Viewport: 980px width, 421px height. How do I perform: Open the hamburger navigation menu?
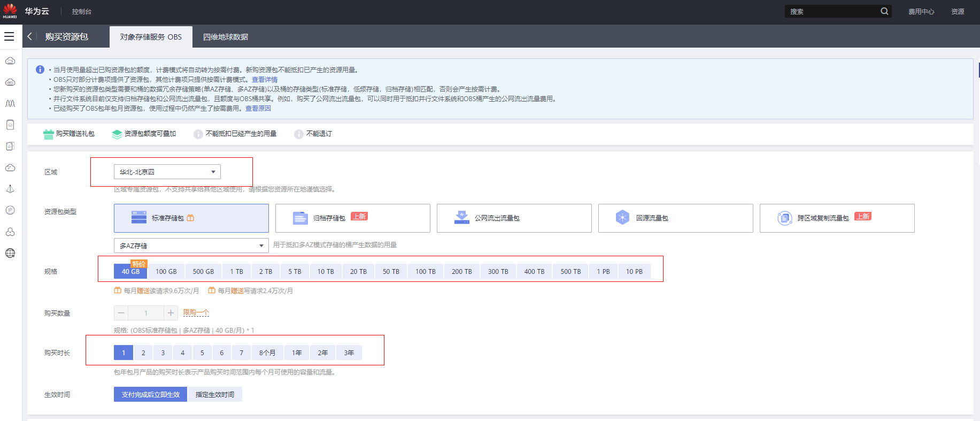click(9, 36)
